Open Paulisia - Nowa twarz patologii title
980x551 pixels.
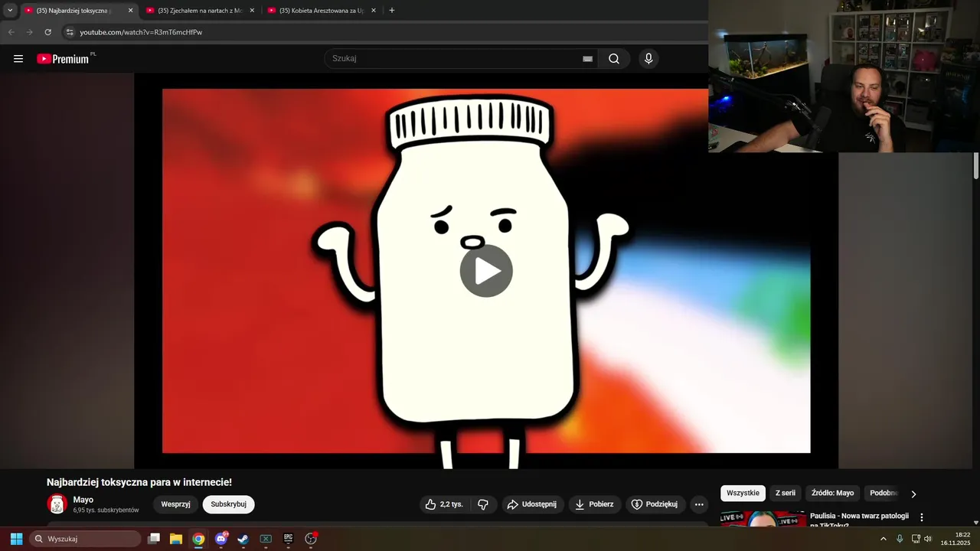[x=859, y=520]
